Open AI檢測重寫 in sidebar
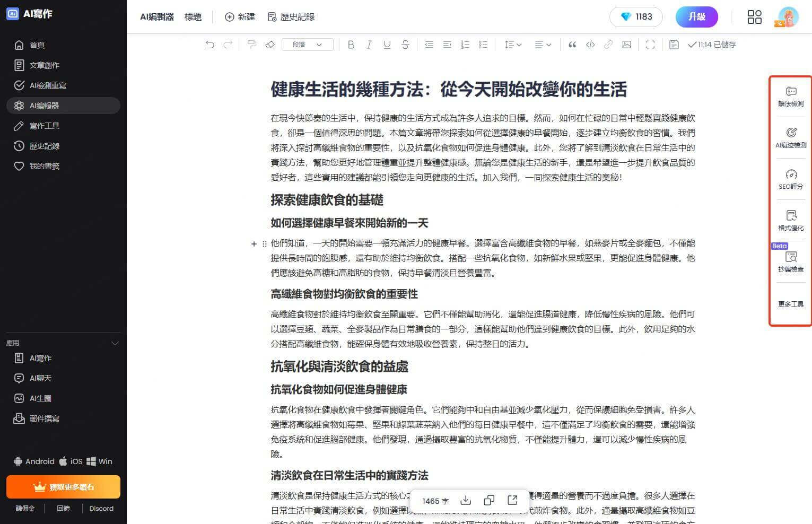This screenshot has height=524, width=812. pyautogui.click(x=64, y=85)
